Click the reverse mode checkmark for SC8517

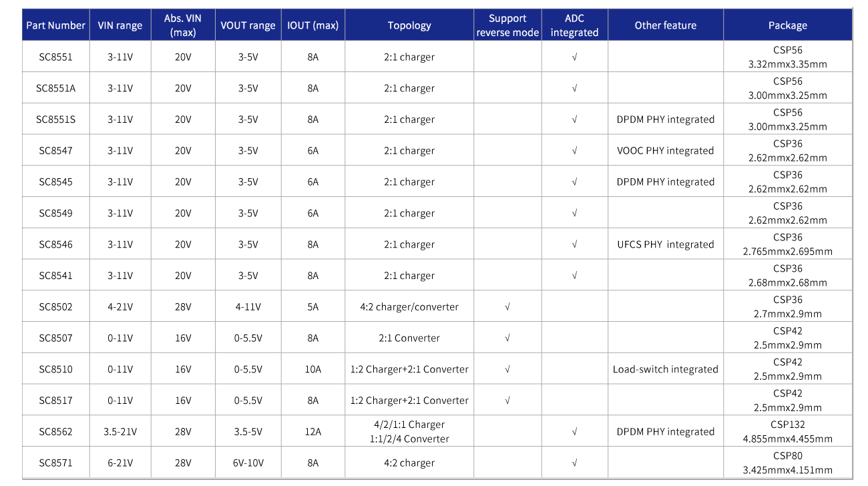click(x=507, y=401)
